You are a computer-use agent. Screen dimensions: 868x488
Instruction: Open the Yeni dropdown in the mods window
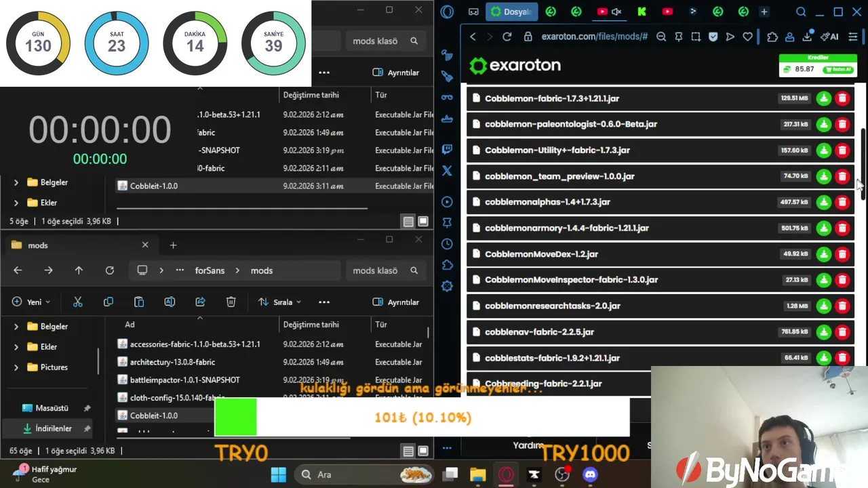(x=31, y=302)
